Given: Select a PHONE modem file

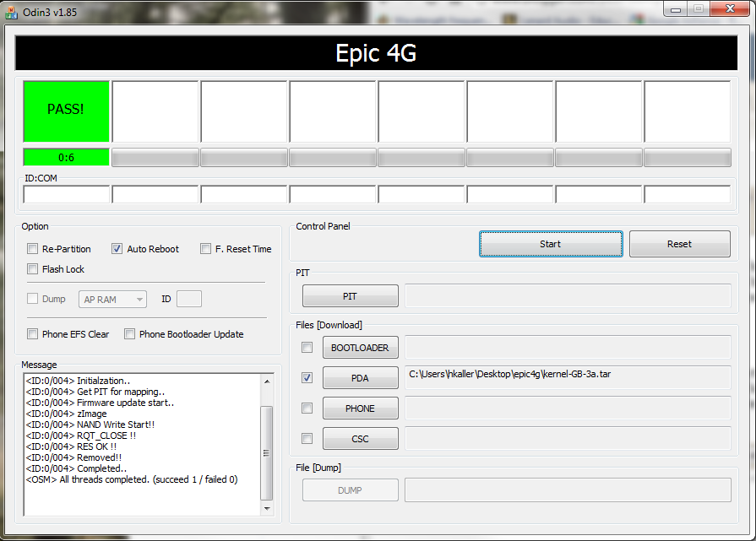Looking at the screenshot, I should [x=360, y=408].
